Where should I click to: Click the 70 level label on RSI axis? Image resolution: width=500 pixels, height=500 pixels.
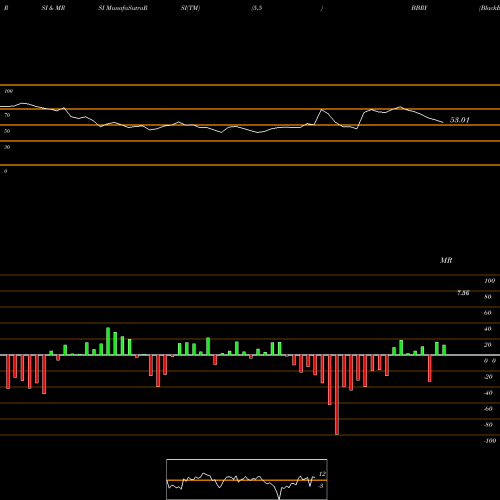[7, 115]
